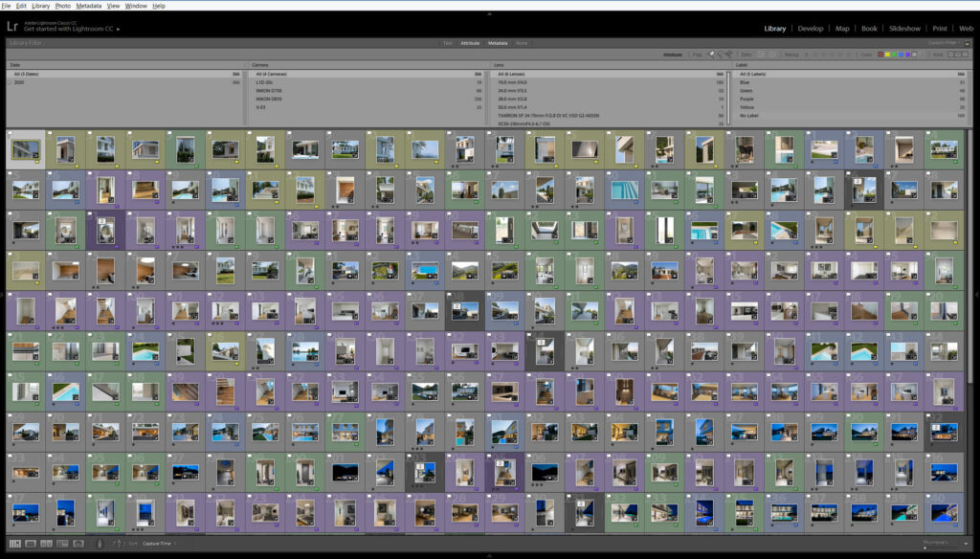Open the Develop module
Screen dimensions: 980x559
[x=810, y=29]
